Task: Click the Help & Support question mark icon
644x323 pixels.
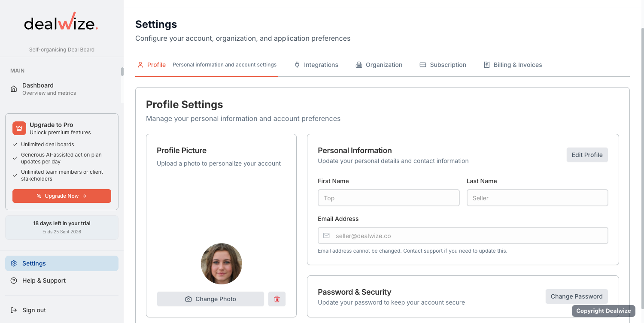Action: [x=14, y=281]
